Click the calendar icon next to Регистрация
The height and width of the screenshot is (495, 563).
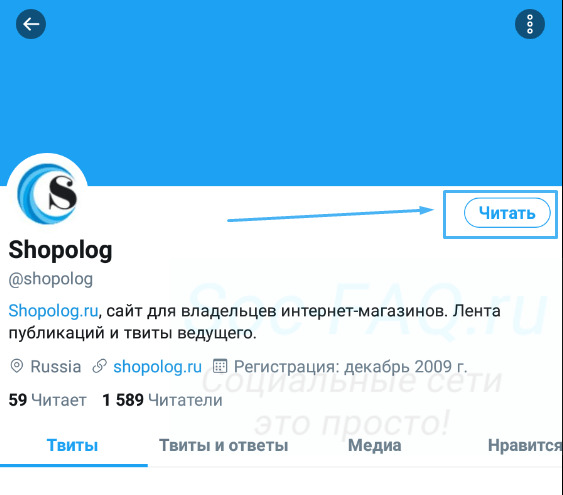220,366
